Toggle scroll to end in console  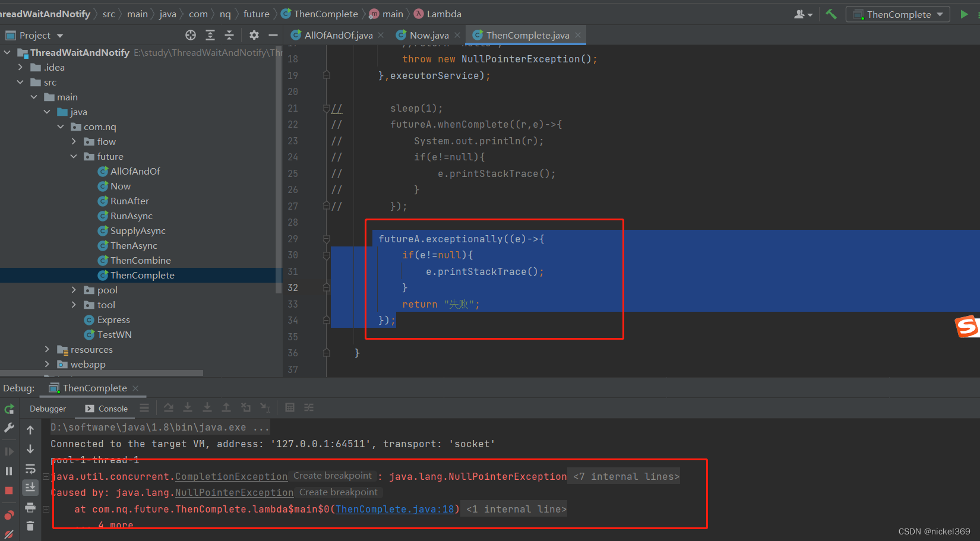pyautogui.click(x=30, y=488)
